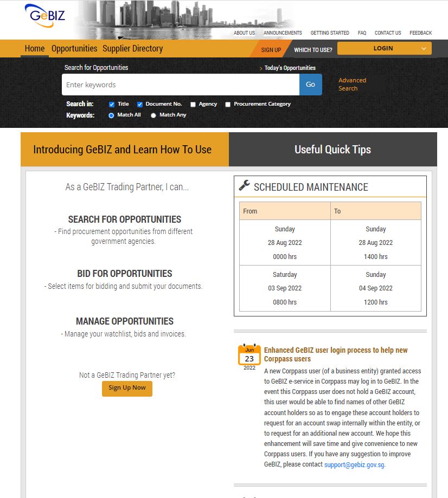Open the Enhanced GeBIZ user login process article

(x=336, y=354)
